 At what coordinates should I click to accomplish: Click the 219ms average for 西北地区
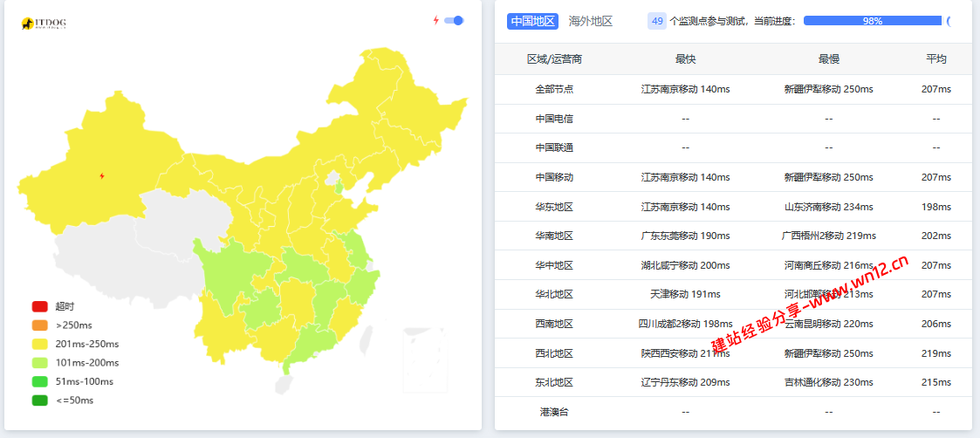[936, 353]
